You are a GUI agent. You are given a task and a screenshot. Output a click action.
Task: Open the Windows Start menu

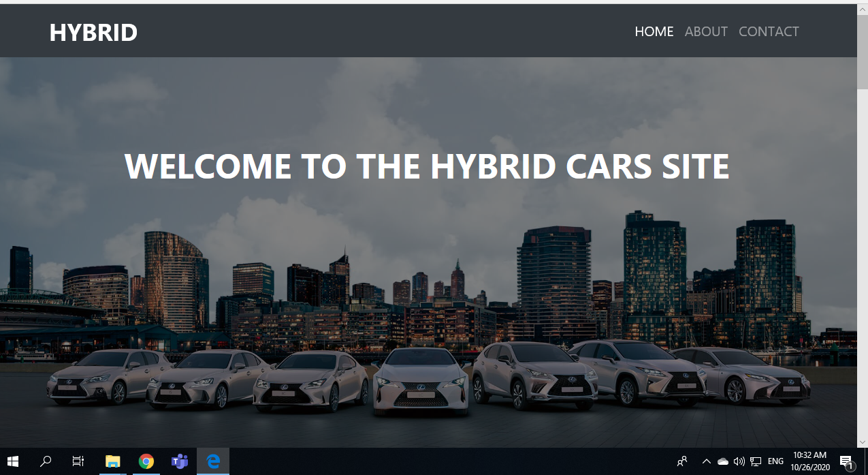pos(13,461)
